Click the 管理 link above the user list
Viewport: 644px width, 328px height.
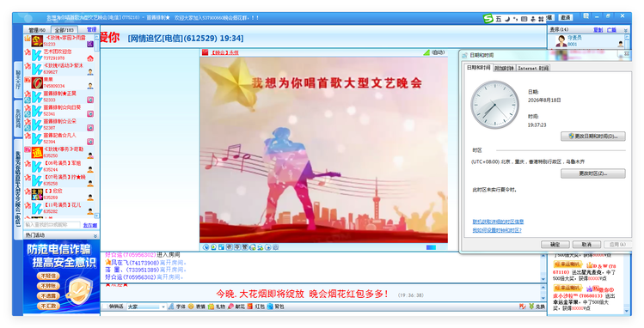coord(92,29)
